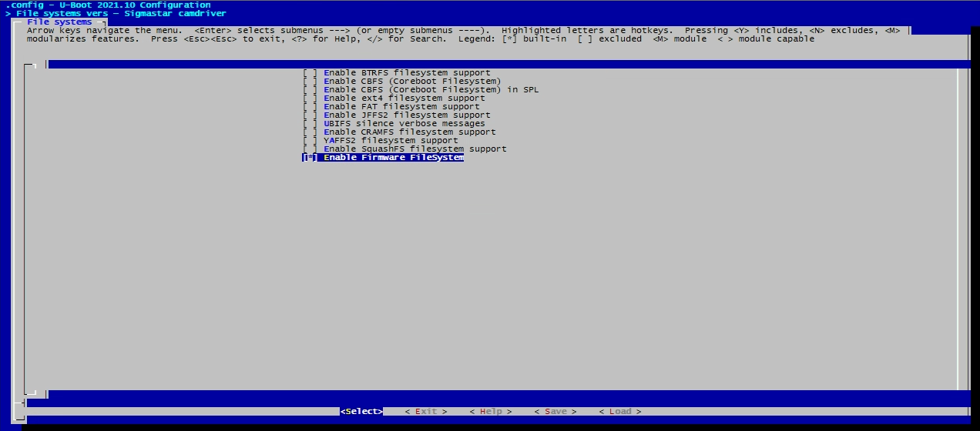Image resolution: width=980 pixels, height=431 pixels.
Task: Toggle Enable JFFS2 filesystem support
Action: [310, 115]
